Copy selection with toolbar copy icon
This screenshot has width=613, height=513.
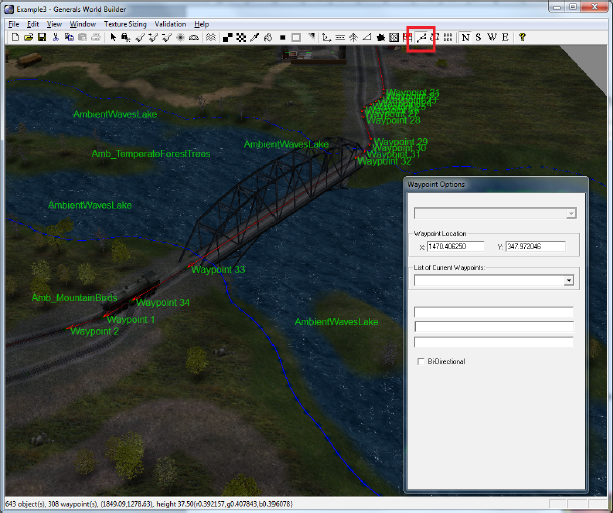click(69, 37)
